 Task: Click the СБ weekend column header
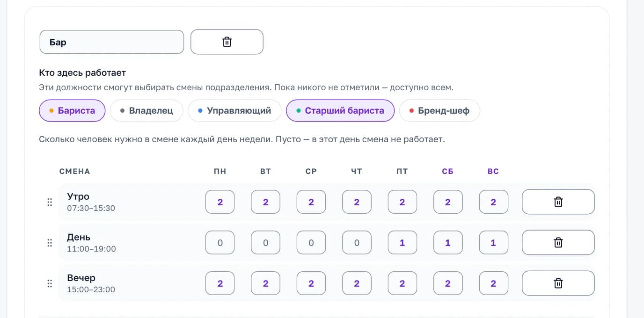click(448, 171)
